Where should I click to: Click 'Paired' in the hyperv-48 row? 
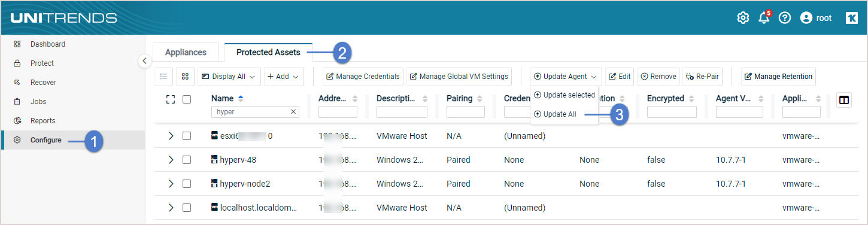[459, 160]
